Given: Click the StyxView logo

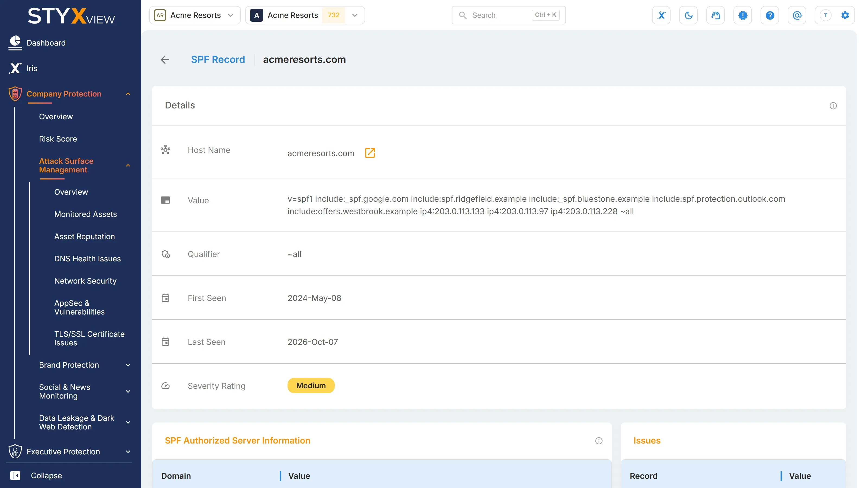Looking at the screenshot, I should pyautogui.click(x=71, y=16).
